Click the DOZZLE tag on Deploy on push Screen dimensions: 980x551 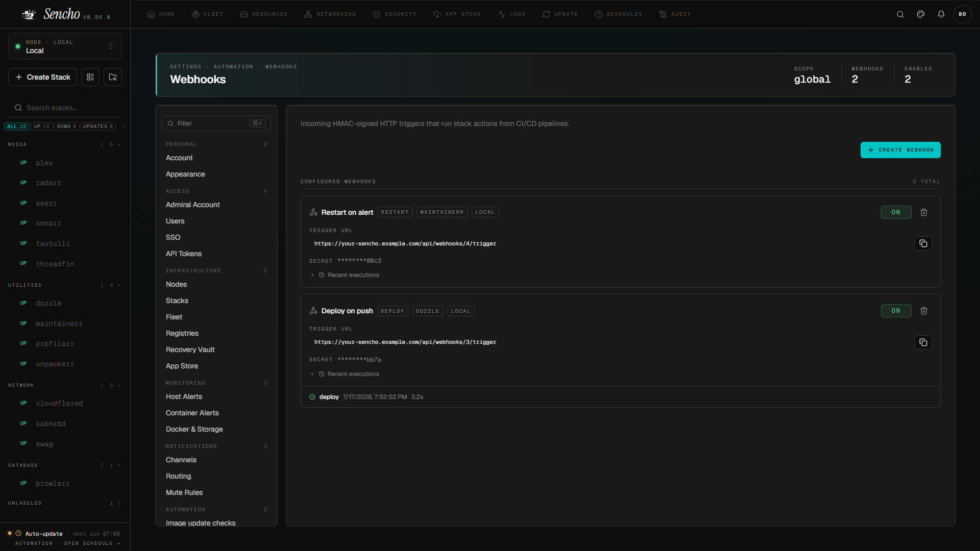click(x=428, y=311)
